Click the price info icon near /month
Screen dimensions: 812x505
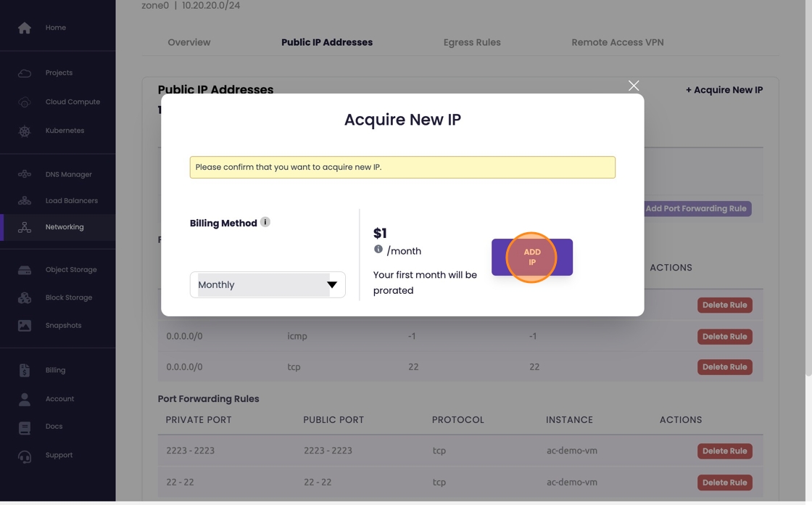[378, 249]
